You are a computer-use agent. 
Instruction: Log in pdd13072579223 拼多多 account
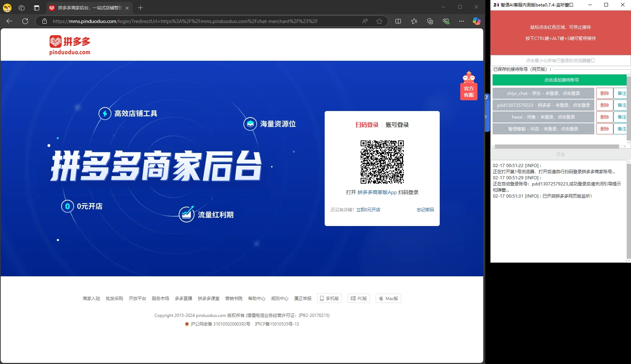[x=543, y=105]
